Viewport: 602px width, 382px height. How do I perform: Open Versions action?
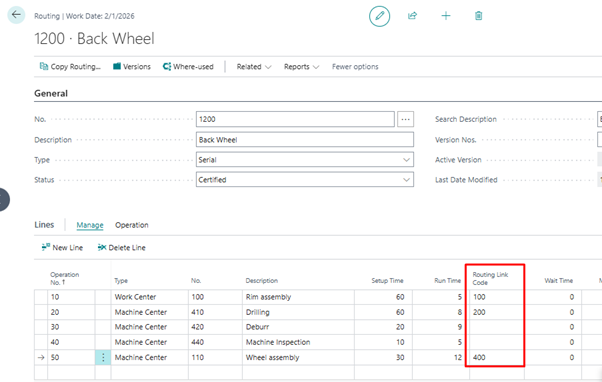(132, 66)
